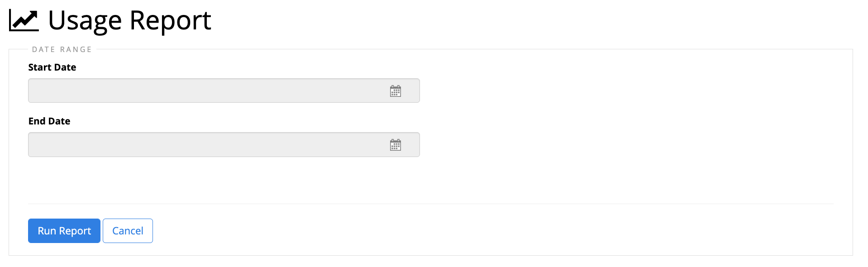Image resolution: width=868 pixels, height=267 pixels.
Task: Click the DATE RANGE section legend
Action: [x=62, y=49]
